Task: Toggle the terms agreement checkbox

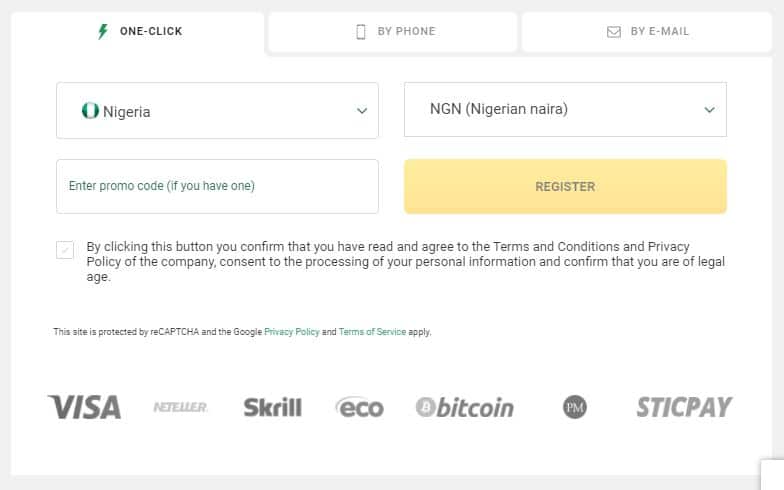Action: 65,250
